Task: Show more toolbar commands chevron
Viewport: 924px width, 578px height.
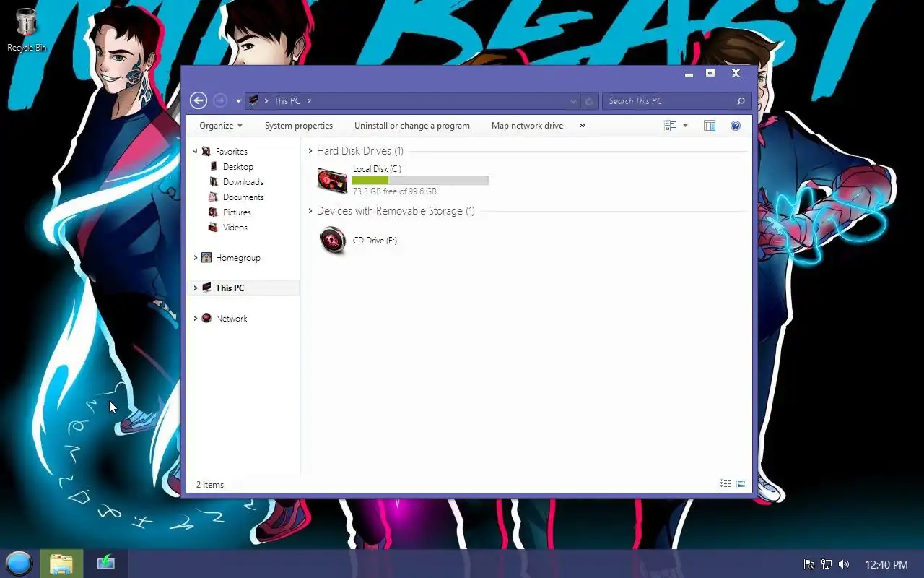Action: pyautogui.click(x=582, y=126)
